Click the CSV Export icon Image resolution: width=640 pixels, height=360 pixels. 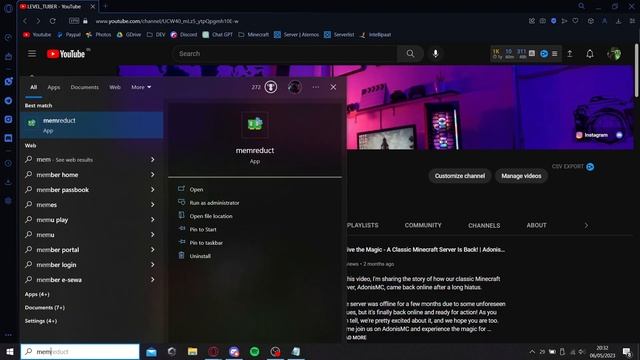(x=590, y=167)
